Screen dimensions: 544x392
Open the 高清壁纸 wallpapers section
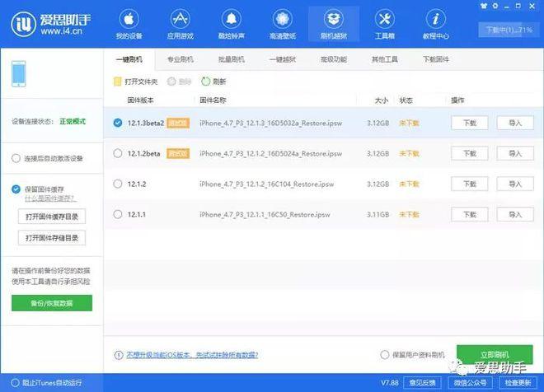tap(283, 24)
